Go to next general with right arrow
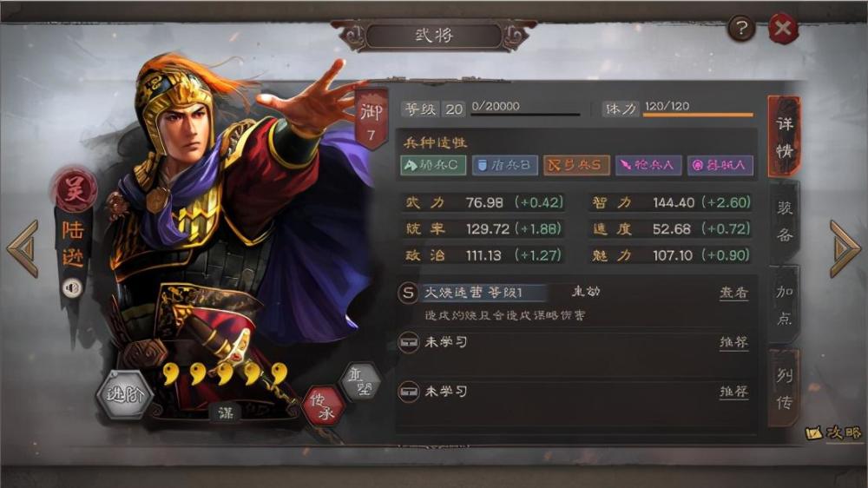 point(845,248)
